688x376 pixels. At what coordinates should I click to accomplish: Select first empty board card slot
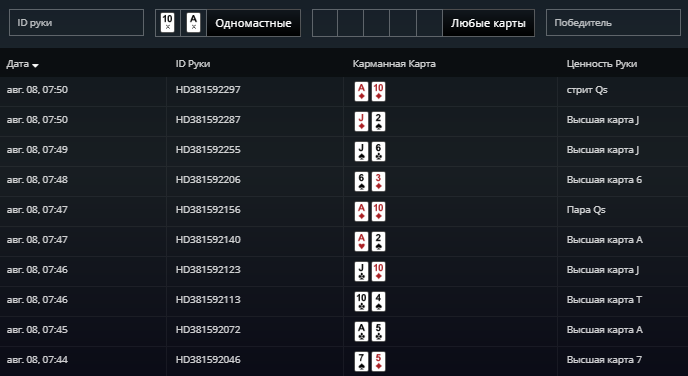pyautogui.click(x=325, y=23)
